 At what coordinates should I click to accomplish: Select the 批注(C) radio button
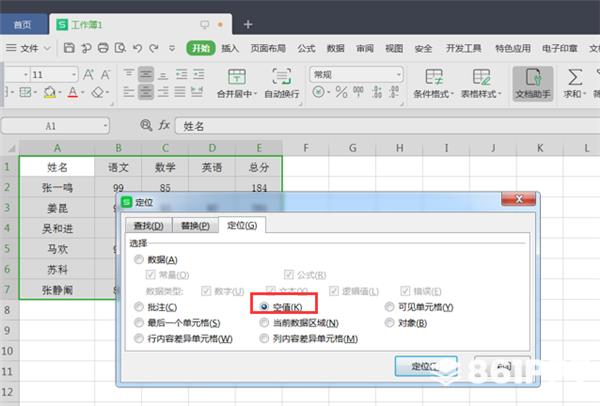[x=139, y=307]
